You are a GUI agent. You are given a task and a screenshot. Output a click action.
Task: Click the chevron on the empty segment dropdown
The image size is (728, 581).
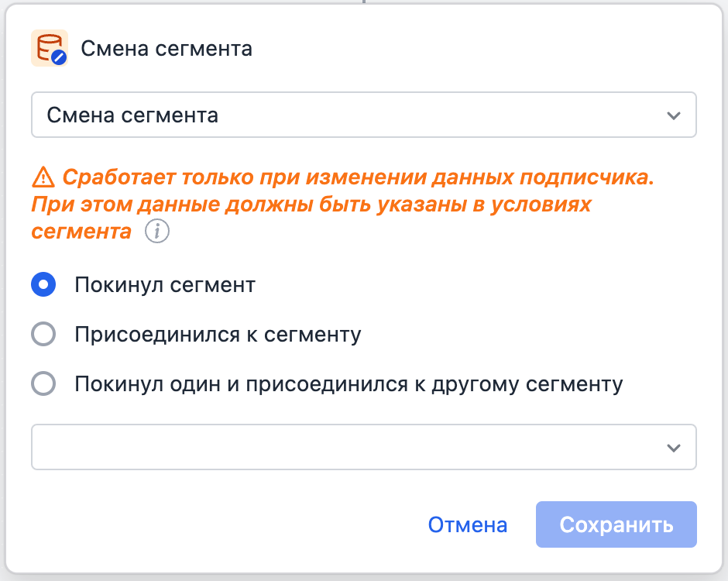coord(675,447)
